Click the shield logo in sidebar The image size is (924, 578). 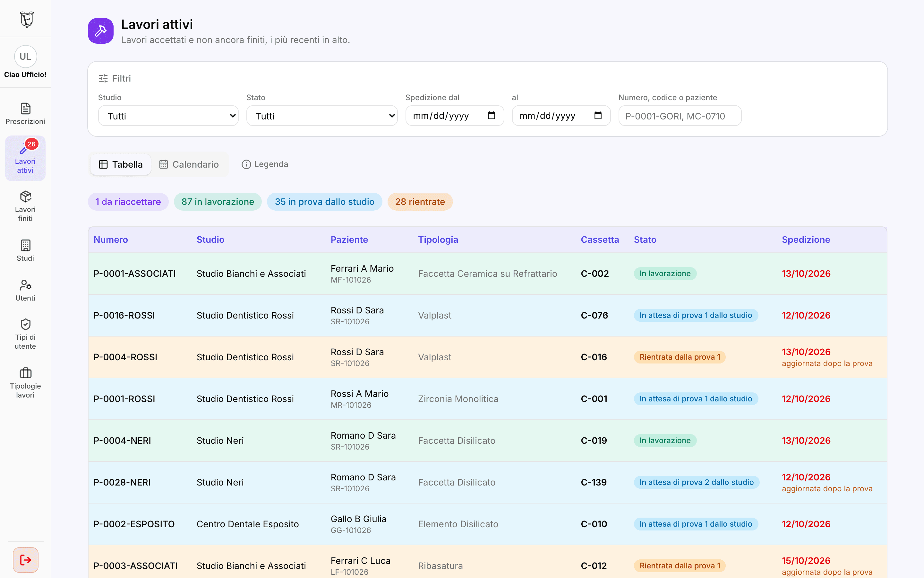(26, 19)
